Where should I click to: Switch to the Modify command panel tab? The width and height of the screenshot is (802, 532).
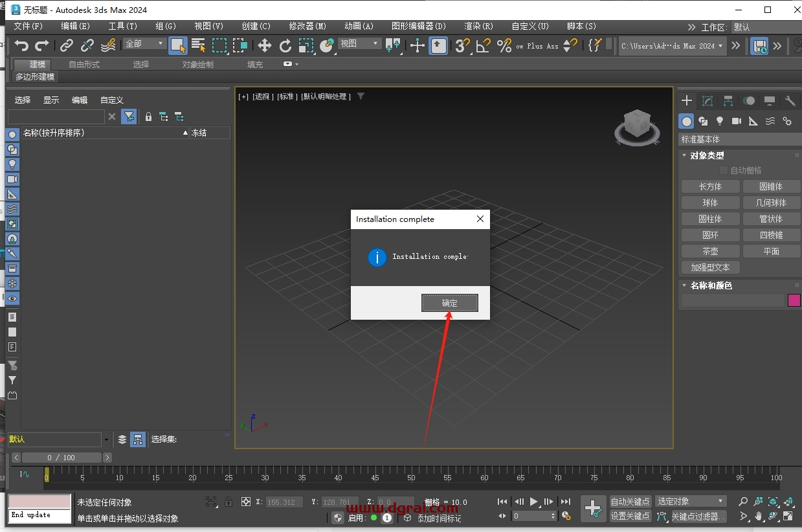[707, 101]
